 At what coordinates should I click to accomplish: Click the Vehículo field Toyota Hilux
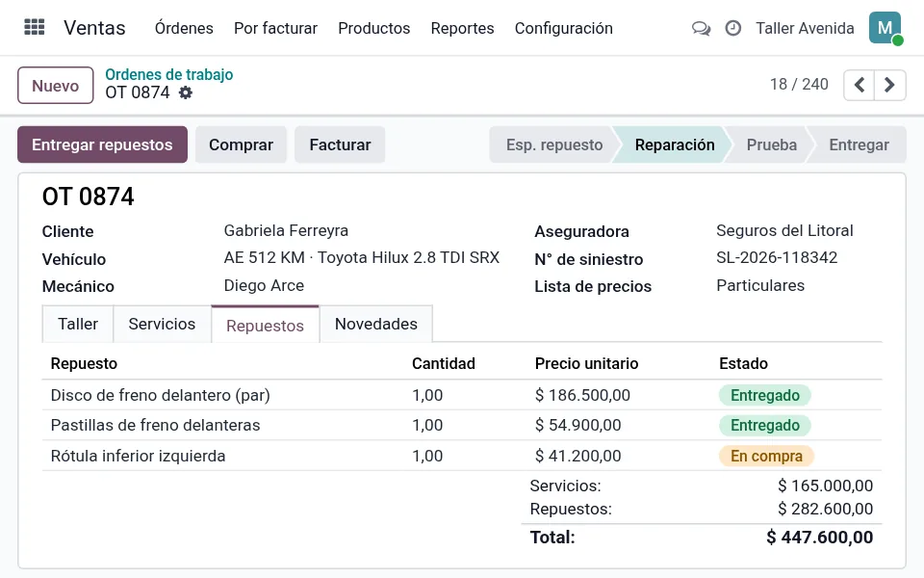[361, 258]
